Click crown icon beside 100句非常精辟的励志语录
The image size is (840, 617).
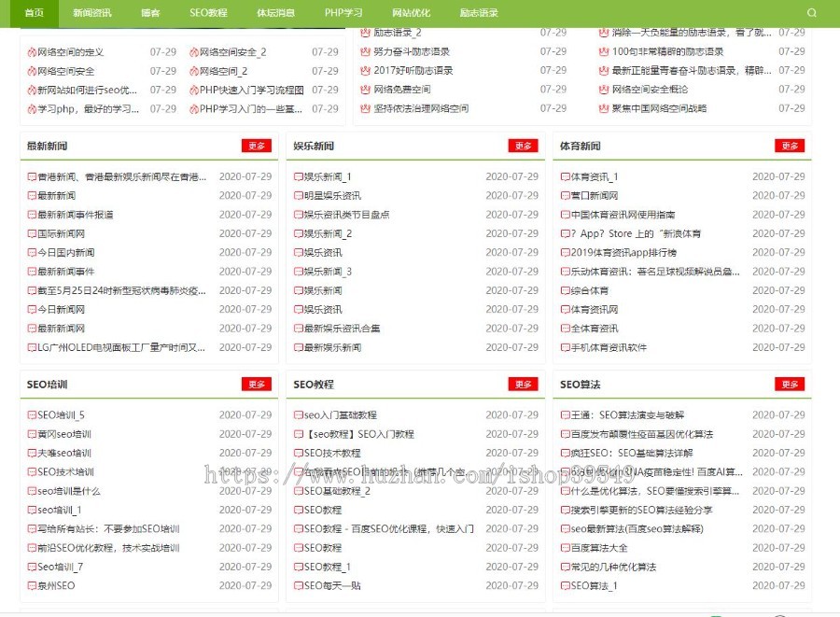(x=604, y=51)
